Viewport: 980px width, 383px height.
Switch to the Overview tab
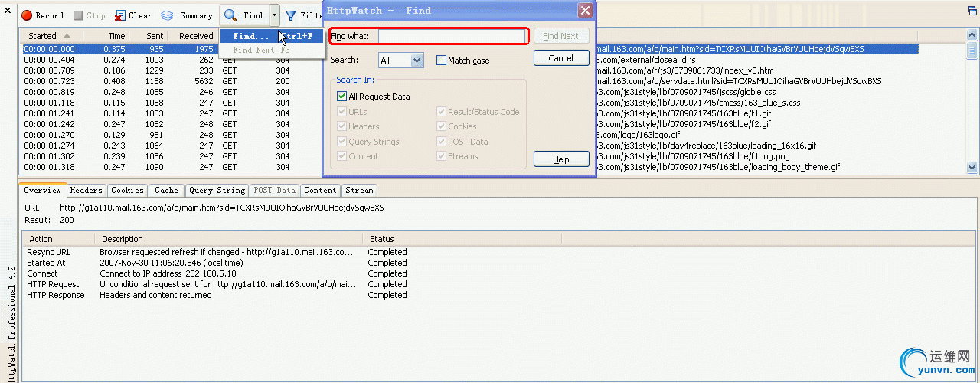tap(42, 190)
